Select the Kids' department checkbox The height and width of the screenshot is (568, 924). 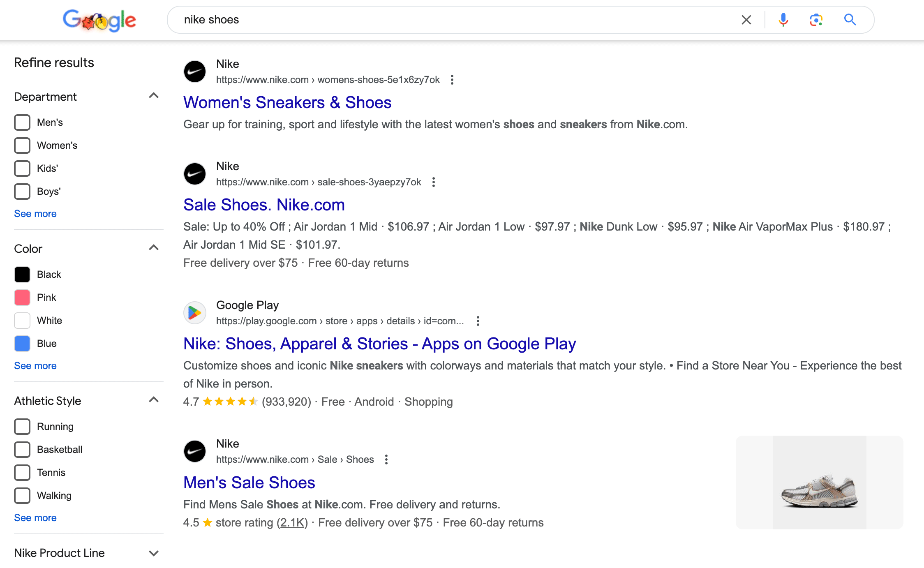point(22,168)
